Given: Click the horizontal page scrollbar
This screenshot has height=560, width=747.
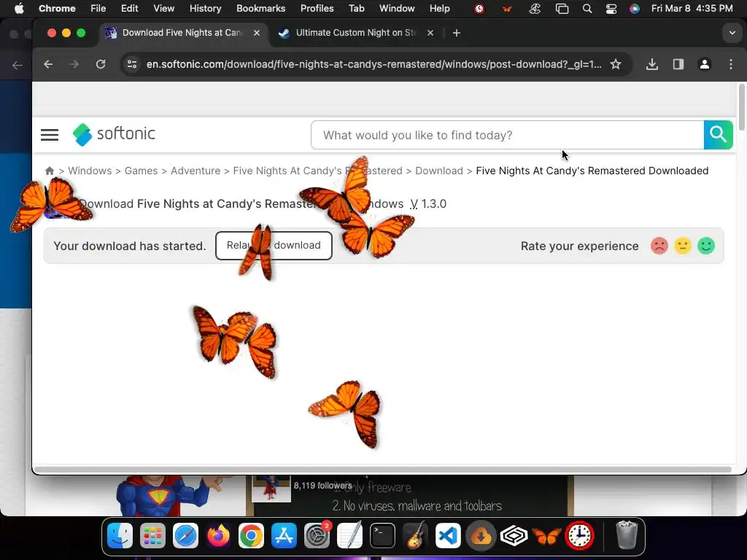Looking at the screenshot, I should (382, 470).
